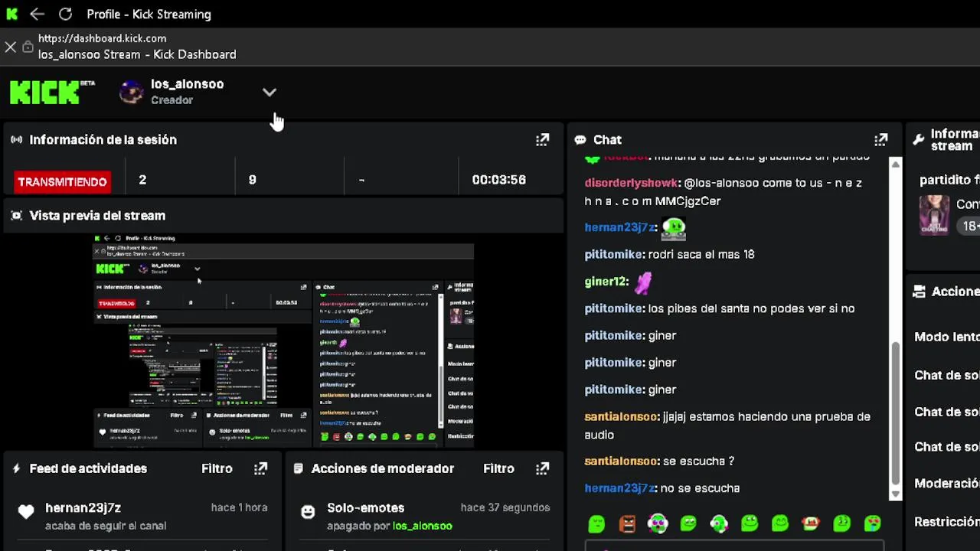This screenshot has width=980, height=551.
Task: Click the speech bubble icon beside Chat title
Action: click(x=580, y=140)
